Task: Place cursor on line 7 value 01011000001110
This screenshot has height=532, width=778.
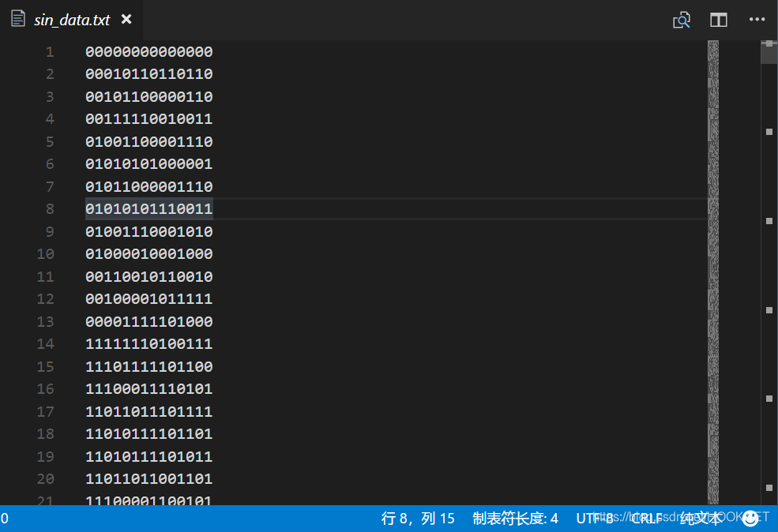Action: point(148,187)
